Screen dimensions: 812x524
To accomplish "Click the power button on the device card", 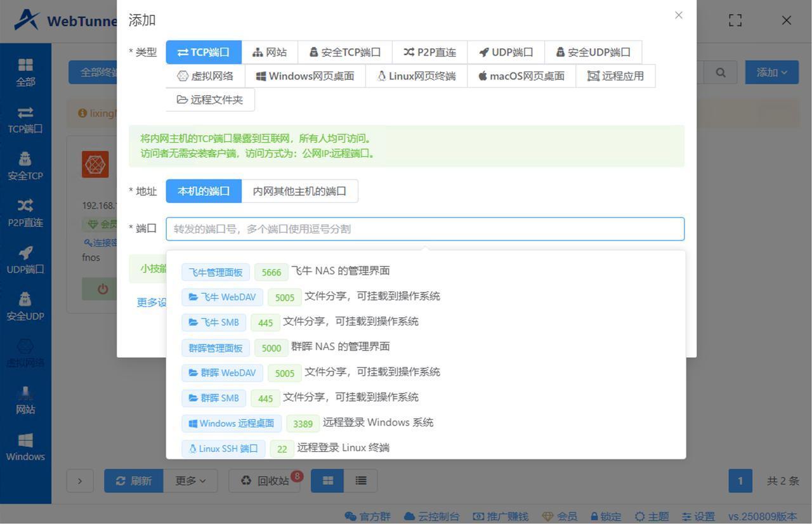I will (102, 289).
